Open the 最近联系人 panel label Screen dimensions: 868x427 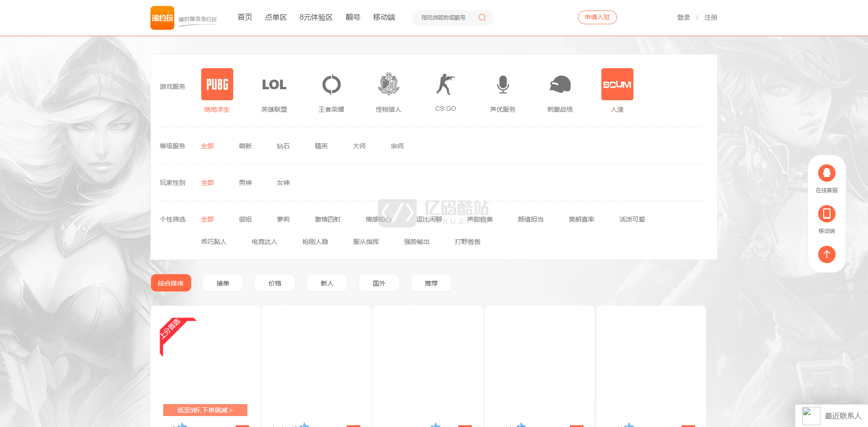[843, 416]
